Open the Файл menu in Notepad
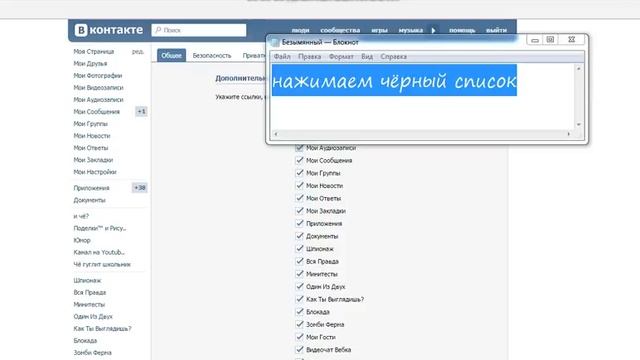Screen dimensions: 640x360 pyautogui.click(x=282, y=57)
